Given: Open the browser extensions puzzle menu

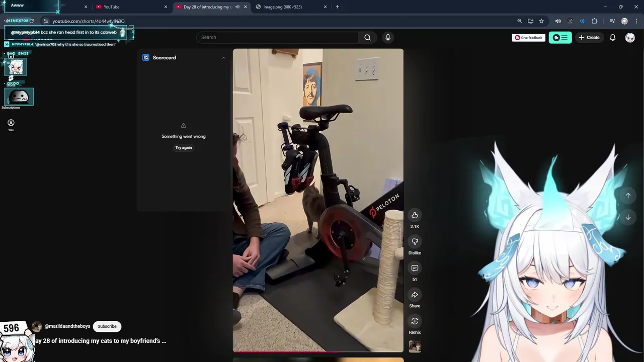Looking at the screenshot, I should point(594,21).
